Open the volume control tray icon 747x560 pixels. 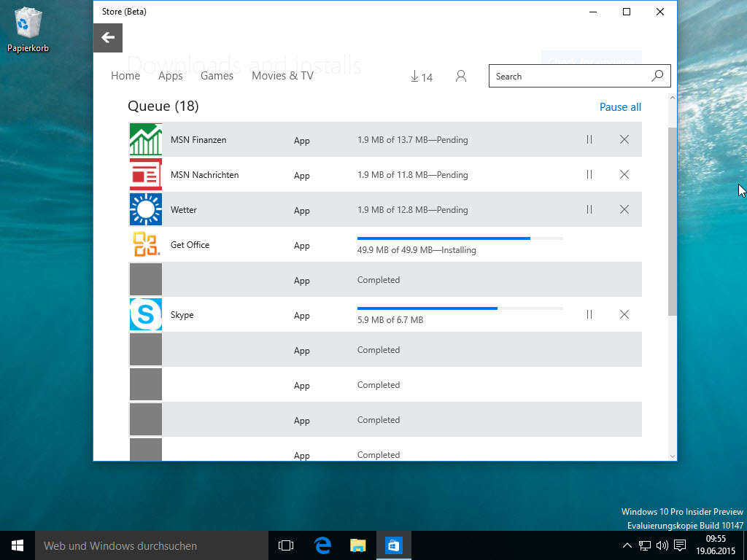[x=662, y=545]
